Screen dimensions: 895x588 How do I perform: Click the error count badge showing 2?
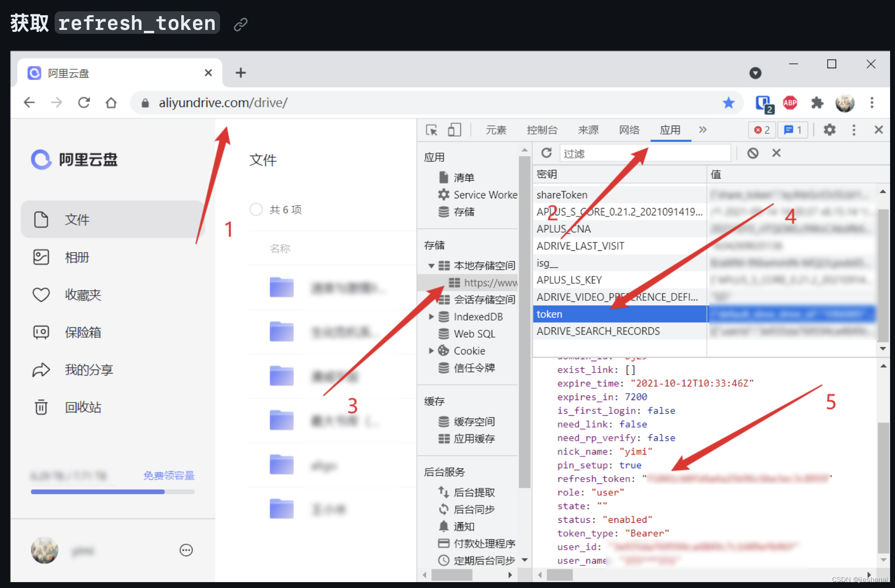point(762,130)
